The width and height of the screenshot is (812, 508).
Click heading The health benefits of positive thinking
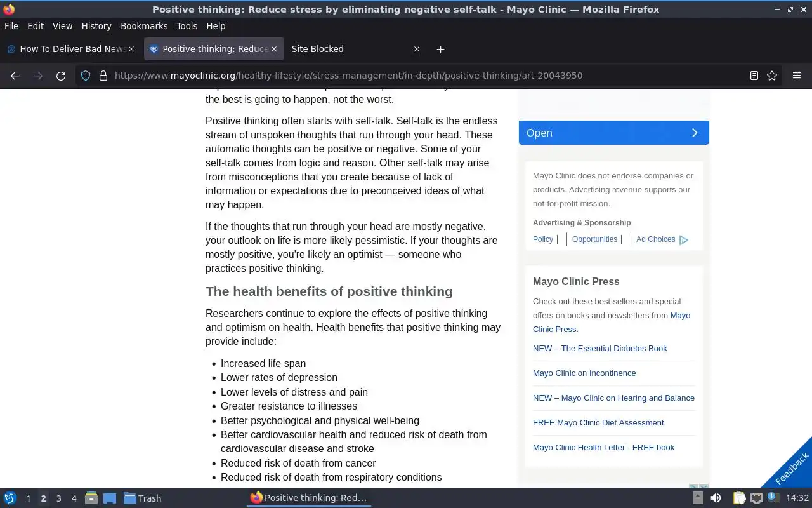tap(329, 291)
